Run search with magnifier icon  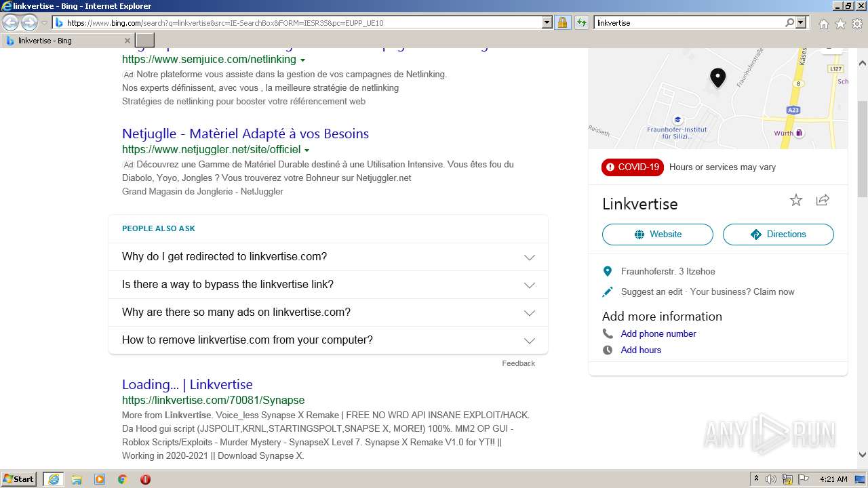click(x=789, y=22)
